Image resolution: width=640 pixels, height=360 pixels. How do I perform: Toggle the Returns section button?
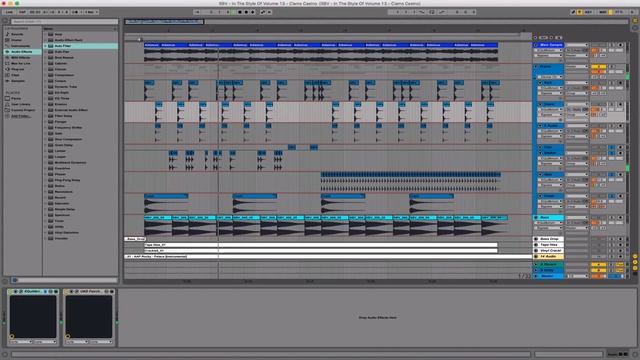pyautogui.click(x=635, y=262)
